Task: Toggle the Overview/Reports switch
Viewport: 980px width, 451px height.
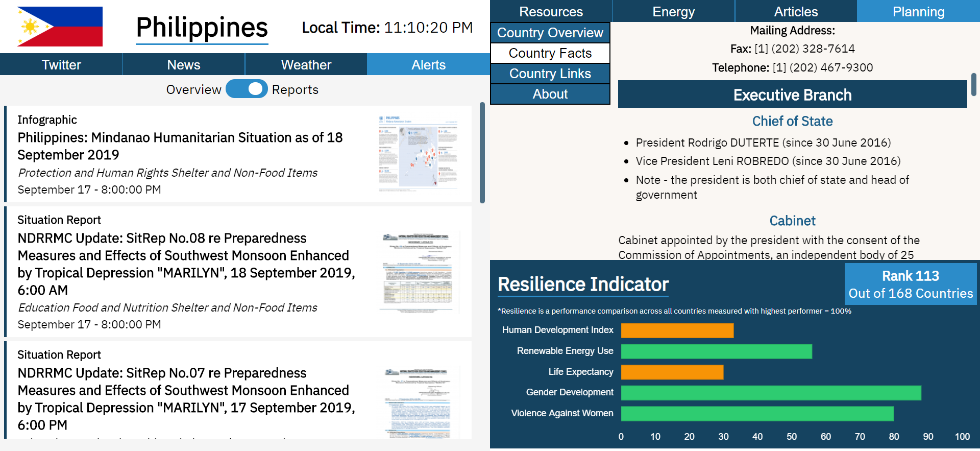Action: point(247,89)
